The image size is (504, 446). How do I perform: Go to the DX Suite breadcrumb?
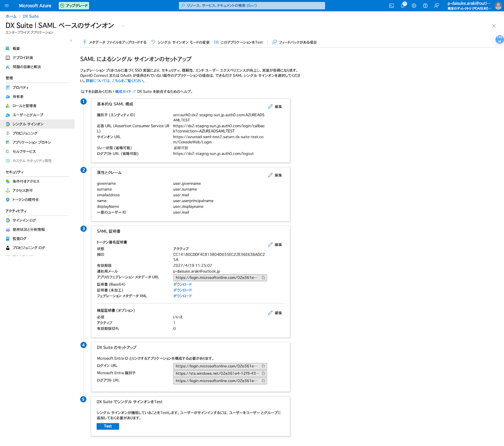[31, 16]
